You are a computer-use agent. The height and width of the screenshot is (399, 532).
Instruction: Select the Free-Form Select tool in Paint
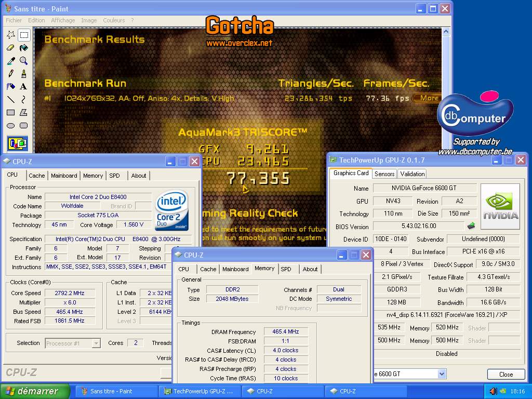point(11,35)
